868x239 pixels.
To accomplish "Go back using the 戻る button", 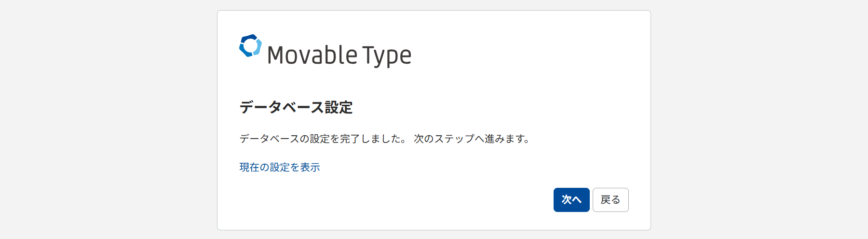I will pyautogui.click(x=610, y=200).
